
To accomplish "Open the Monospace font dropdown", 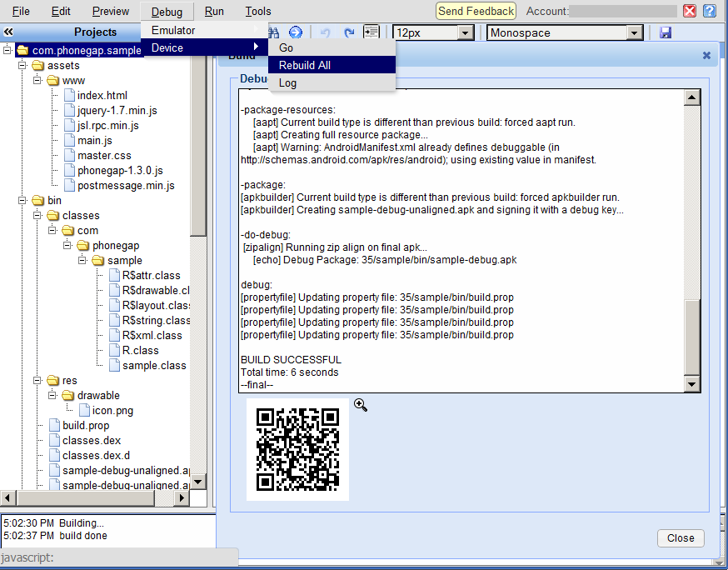I will point(634,33).
